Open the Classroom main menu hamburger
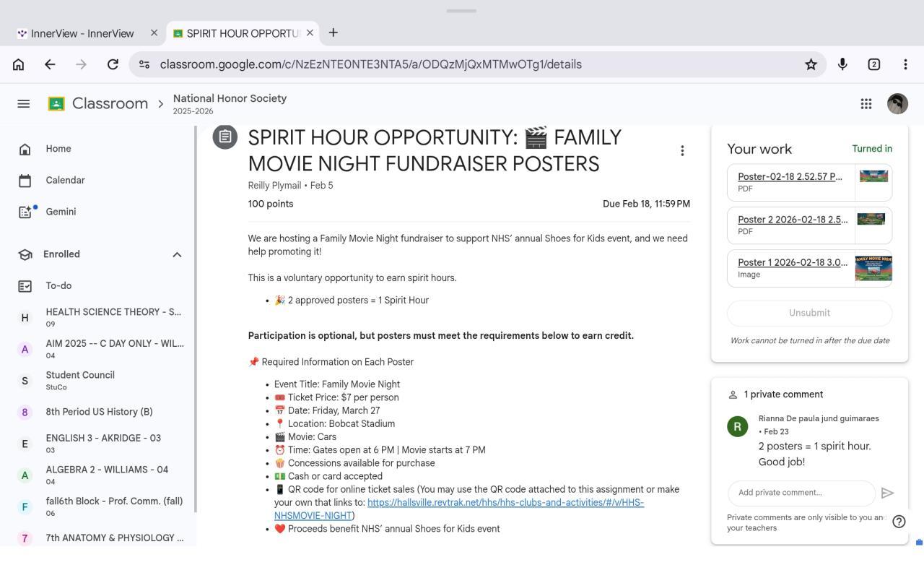 click(23, 104)
